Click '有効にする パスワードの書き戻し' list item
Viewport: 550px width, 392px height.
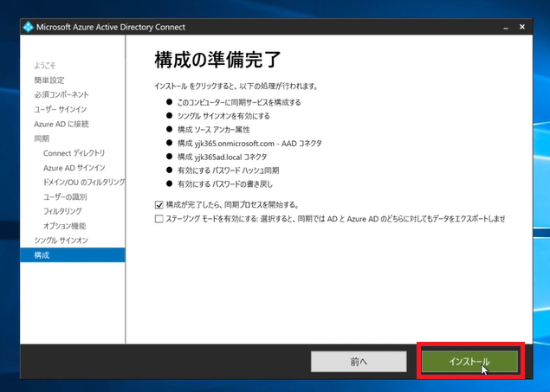point(225,184)
